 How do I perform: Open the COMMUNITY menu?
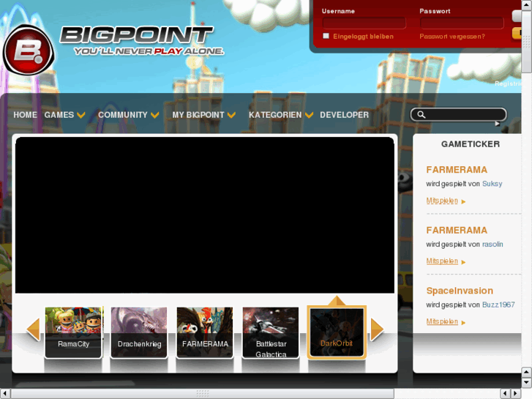pos(123,115)
